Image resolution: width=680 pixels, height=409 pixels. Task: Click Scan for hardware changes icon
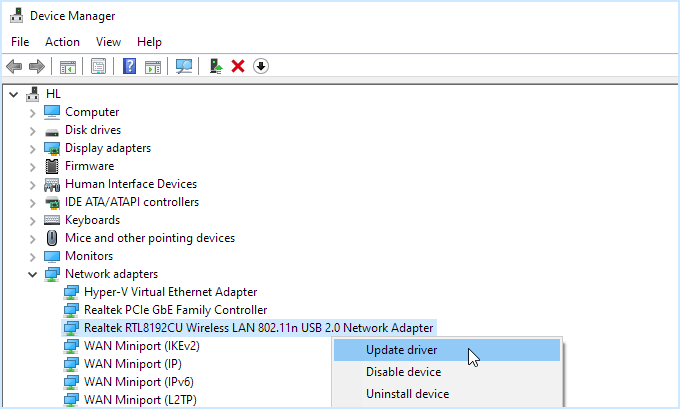point(184,66)
